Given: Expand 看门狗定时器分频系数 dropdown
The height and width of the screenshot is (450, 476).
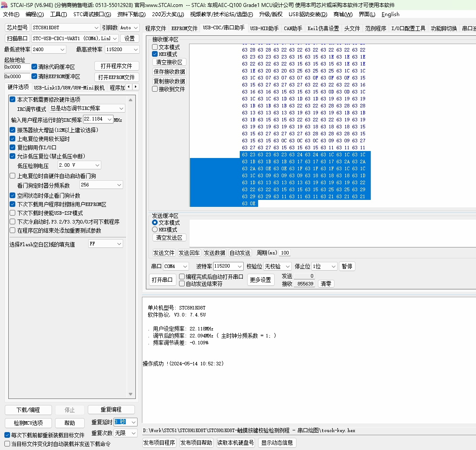Looking at the screenshot, I should (101, 185).
